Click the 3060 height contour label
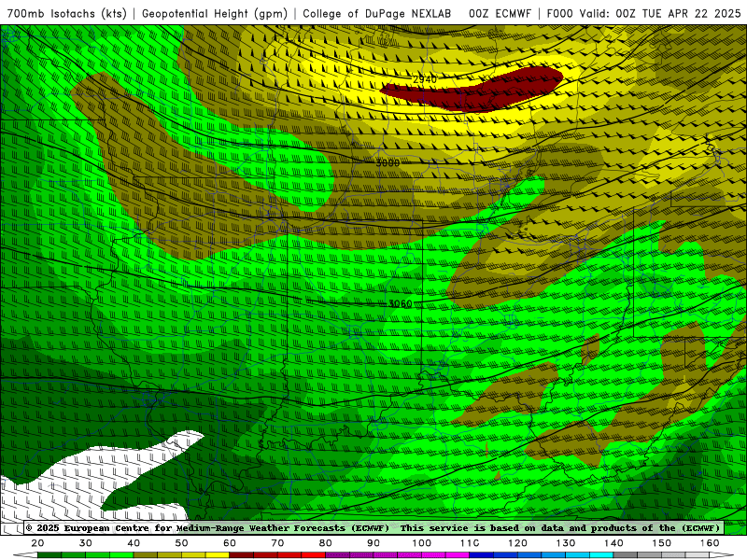Screen dimensions: 747x560 point(401,304)
